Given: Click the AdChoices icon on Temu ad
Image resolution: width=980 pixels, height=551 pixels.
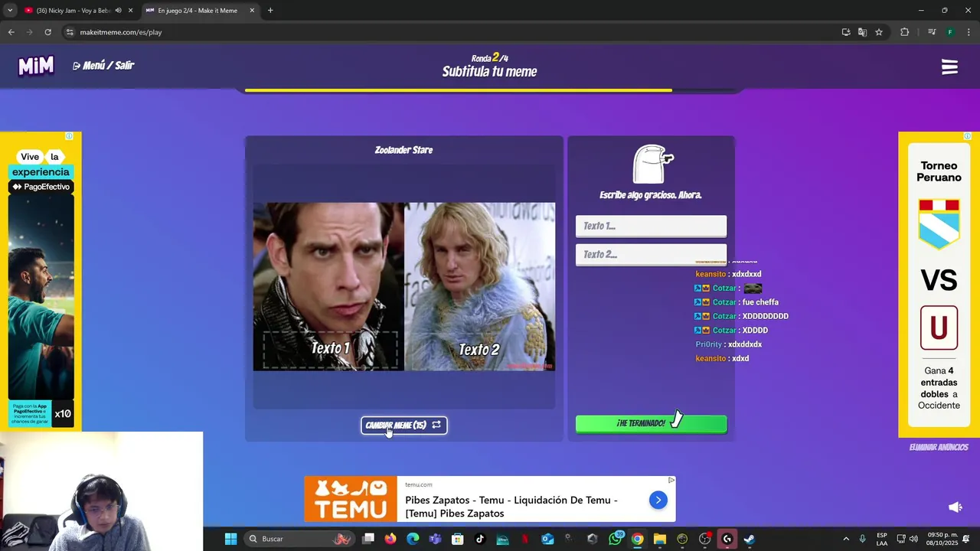Looking at the screenshot, I should [671, 480].
